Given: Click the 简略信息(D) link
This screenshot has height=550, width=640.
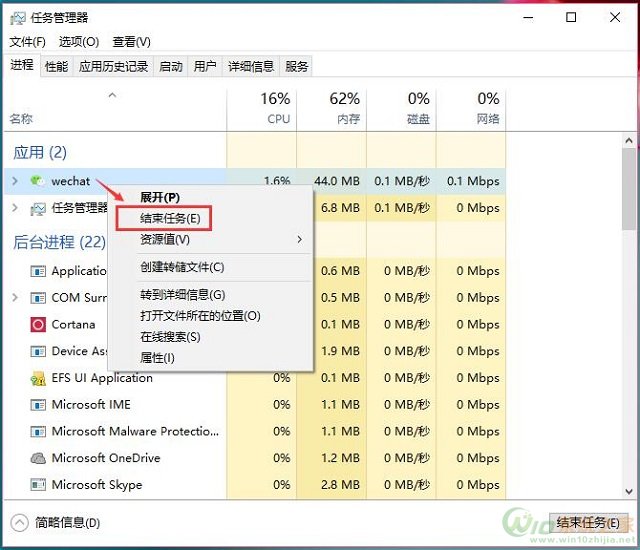Looking at the screenshot, I should coord(67,523).
